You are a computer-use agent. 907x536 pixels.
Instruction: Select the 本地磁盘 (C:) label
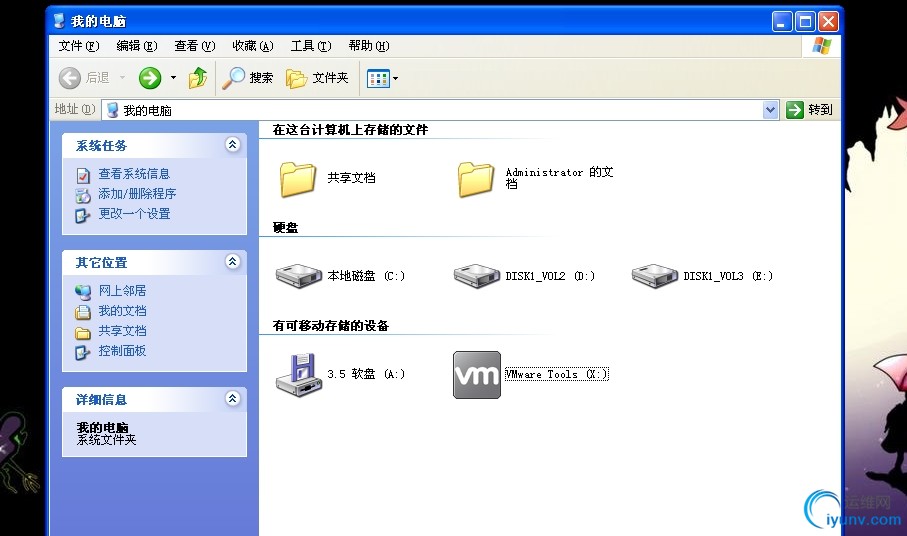366,276
